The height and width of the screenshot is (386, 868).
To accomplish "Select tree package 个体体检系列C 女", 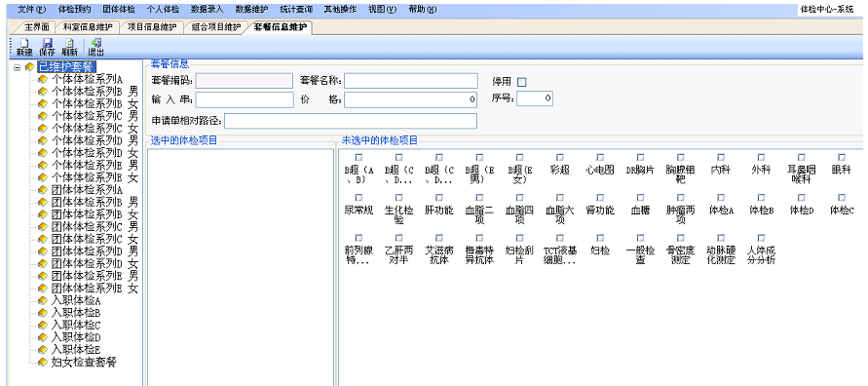I will coord(94,129).
